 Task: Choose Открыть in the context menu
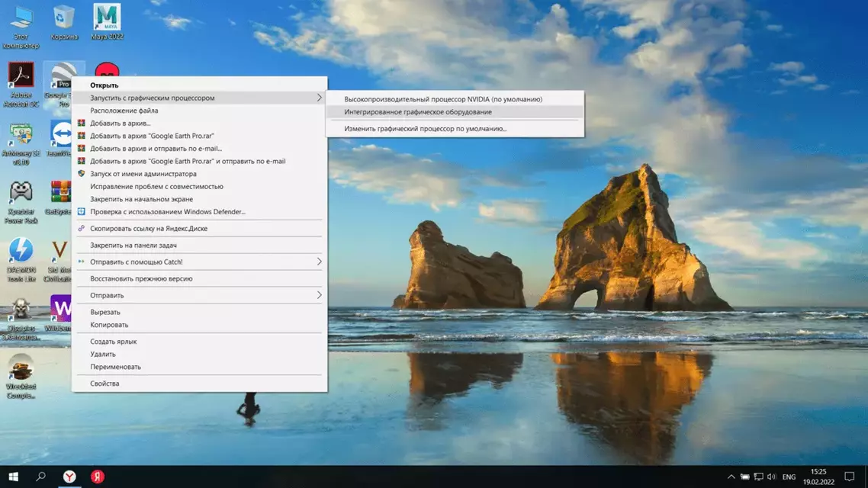199,85
